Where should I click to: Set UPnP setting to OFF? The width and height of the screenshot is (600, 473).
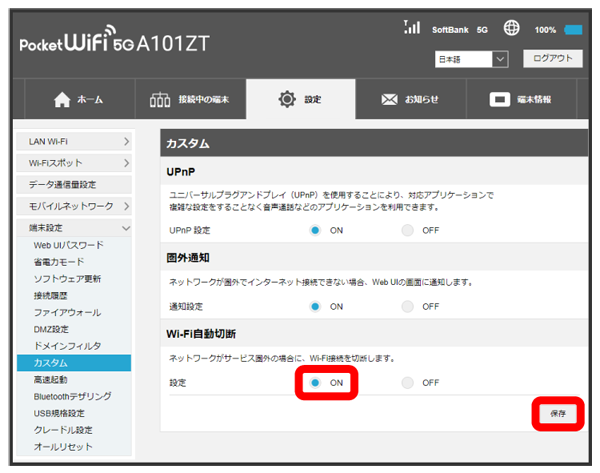click(407, 230)
